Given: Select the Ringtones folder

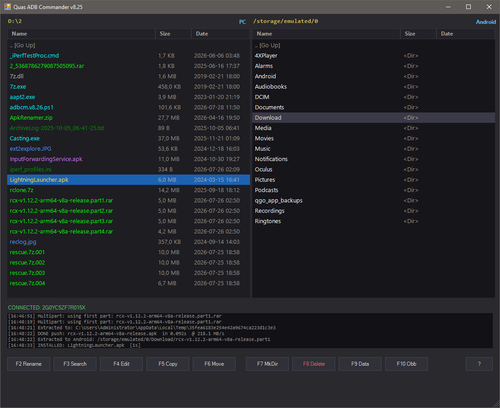Looking at the screenshot, I should pos(373,221).
